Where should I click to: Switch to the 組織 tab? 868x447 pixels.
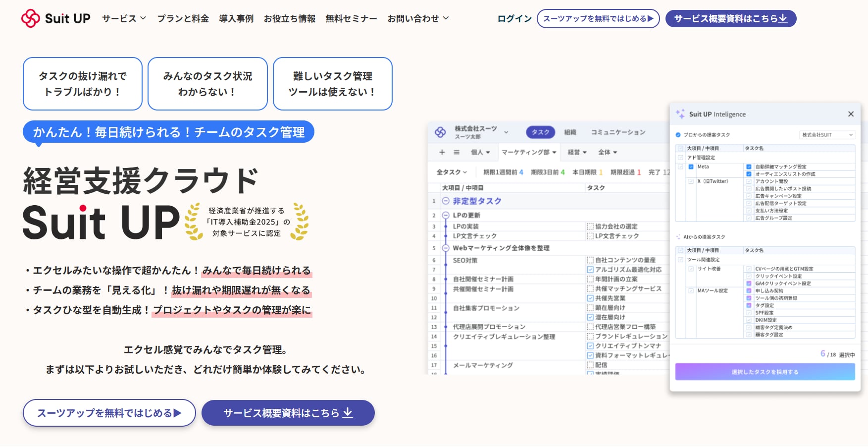pos(570,132)
